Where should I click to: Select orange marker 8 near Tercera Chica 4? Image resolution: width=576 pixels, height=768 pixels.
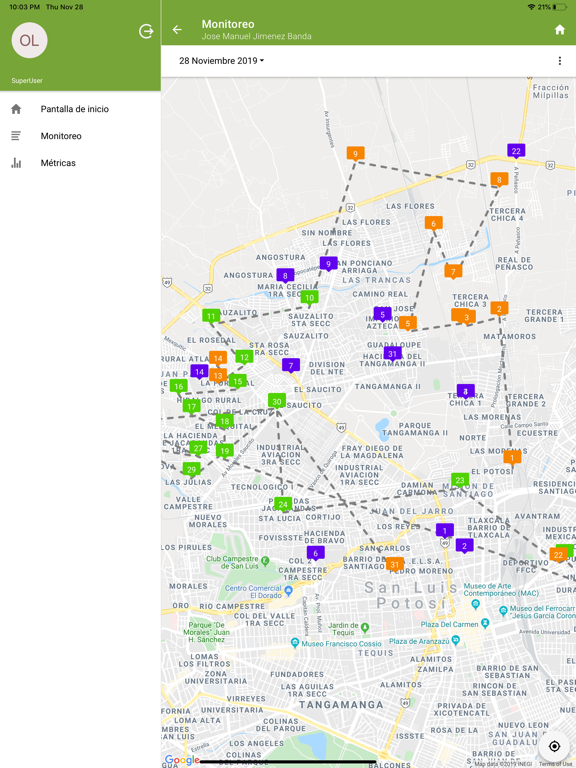click(x=499, y=180)
